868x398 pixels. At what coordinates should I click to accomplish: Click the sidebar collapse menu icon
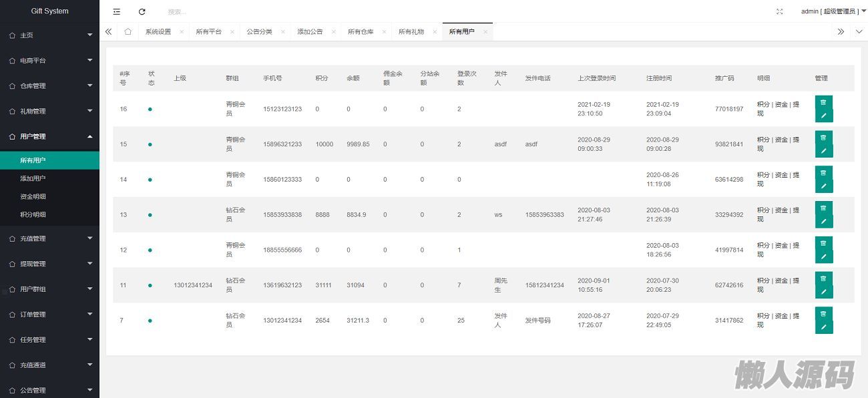pyautogui.click(x=117, y=11)
